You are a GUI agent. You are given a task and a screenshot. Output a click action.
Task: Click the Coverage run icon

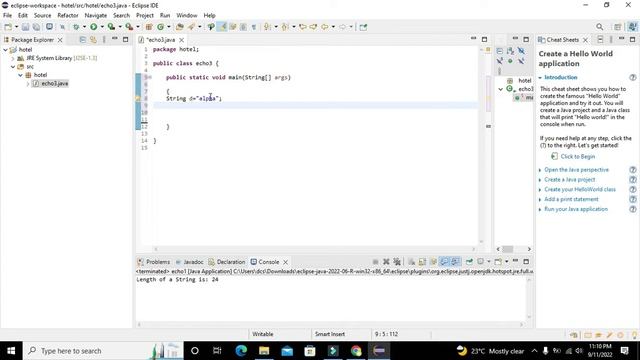coord(111,27)
